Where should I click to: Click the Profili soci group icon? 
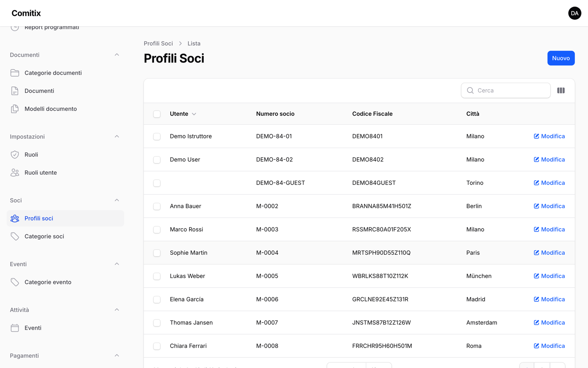[x=15, y=218]
